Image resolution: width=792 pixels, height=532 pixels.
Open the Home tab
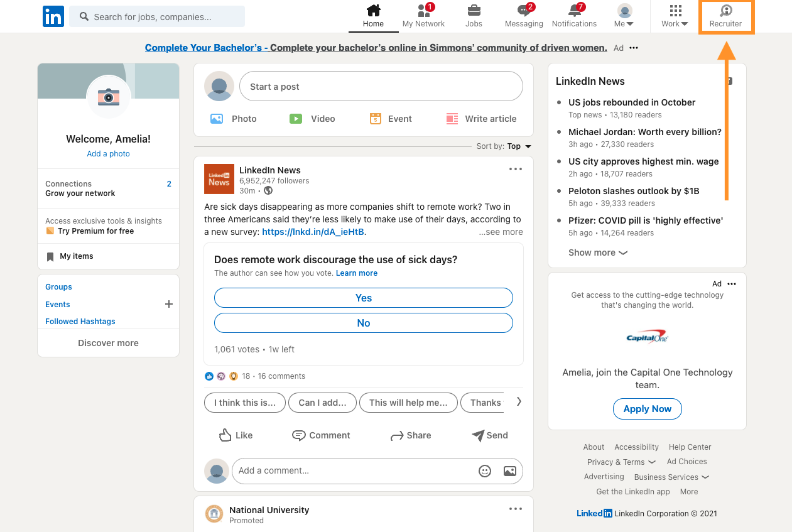373,16
